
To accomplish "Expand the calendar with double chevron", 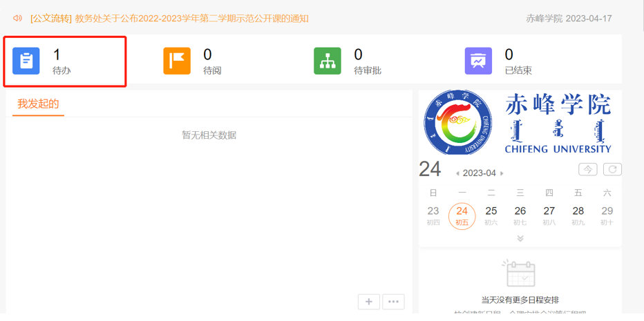I will pyautogui.click(x=520, y=238).
